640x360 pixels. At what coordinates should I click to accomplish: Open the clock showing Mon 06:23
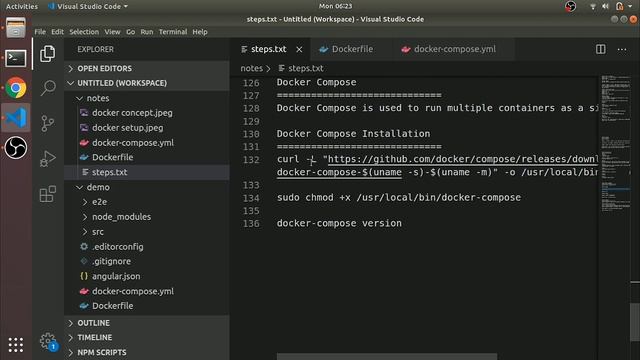(x=336, y=6)
